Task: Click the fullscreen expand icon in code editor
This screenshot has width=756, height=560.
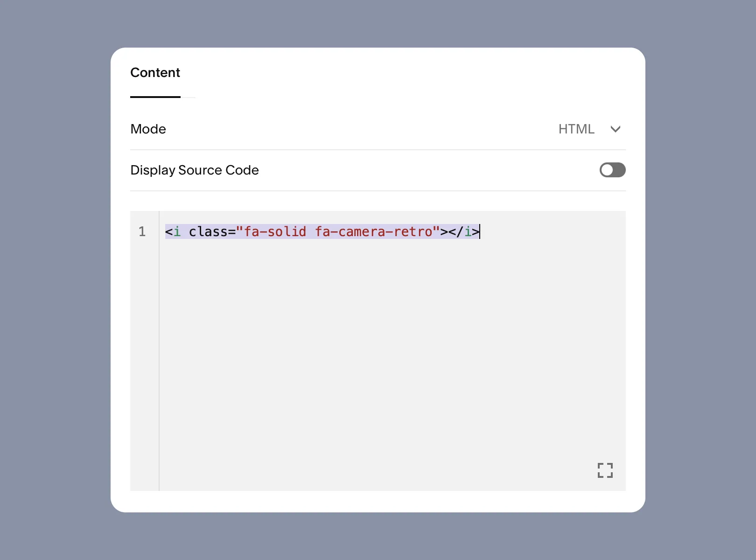Action: click(x=605, y=470)
